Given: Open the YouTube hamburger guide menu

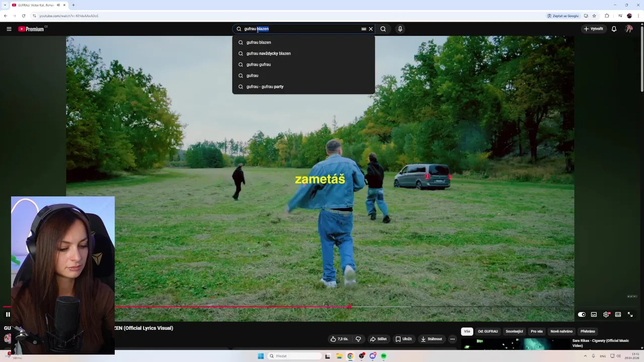Looking at the screenshot, I should 9,29.
